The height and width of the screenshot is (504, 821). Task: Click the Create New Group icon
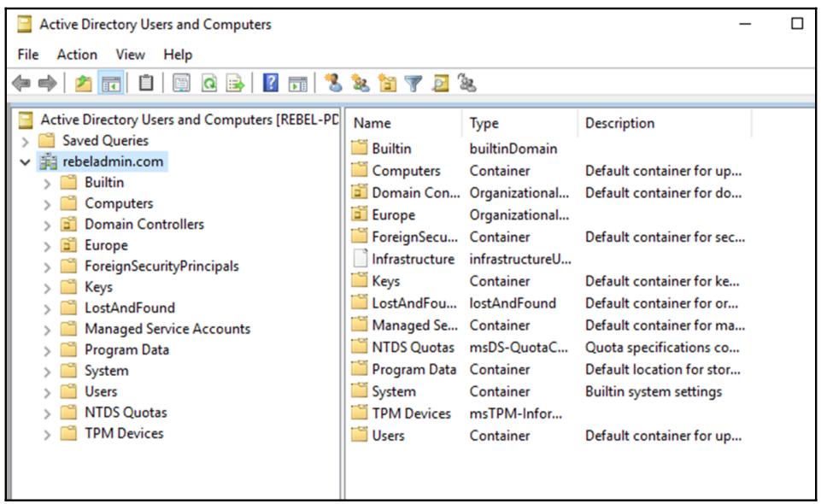[361, 83]
